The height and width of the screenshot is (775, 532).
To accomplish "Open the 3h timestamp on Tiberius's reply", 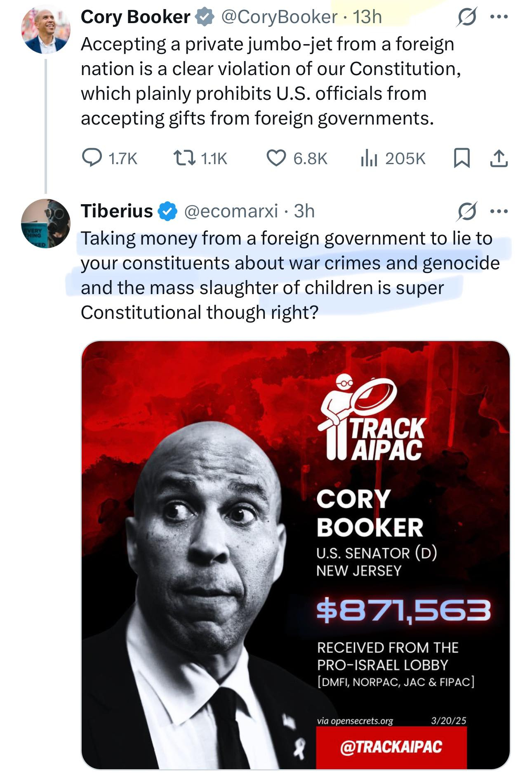I will click(x=304, y=211).
